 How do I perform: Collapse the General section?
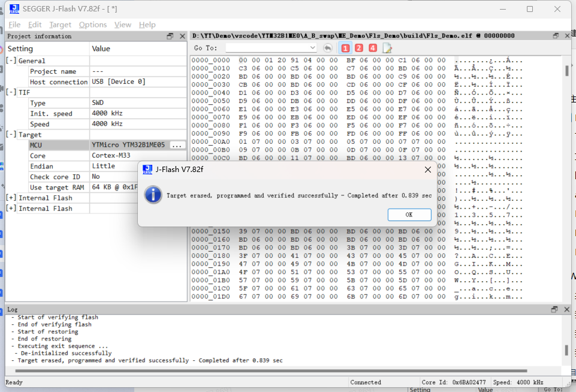point(11,61)
